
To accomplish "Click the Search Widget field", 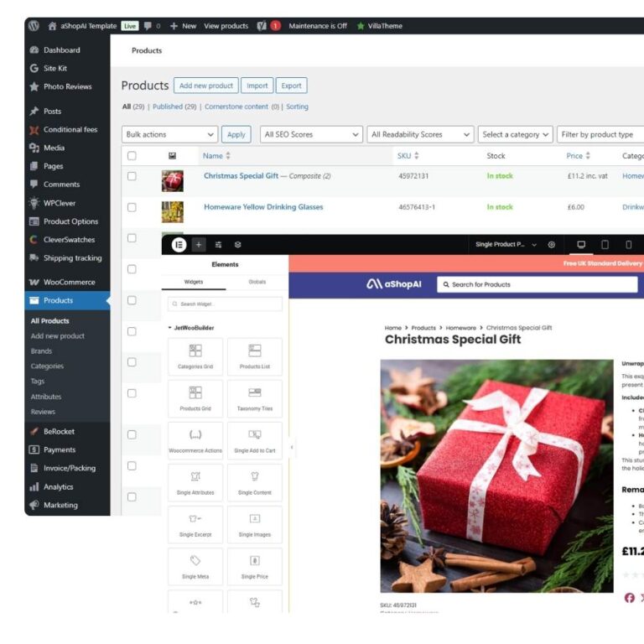I will pyautogui.click(x=225, y=304).
